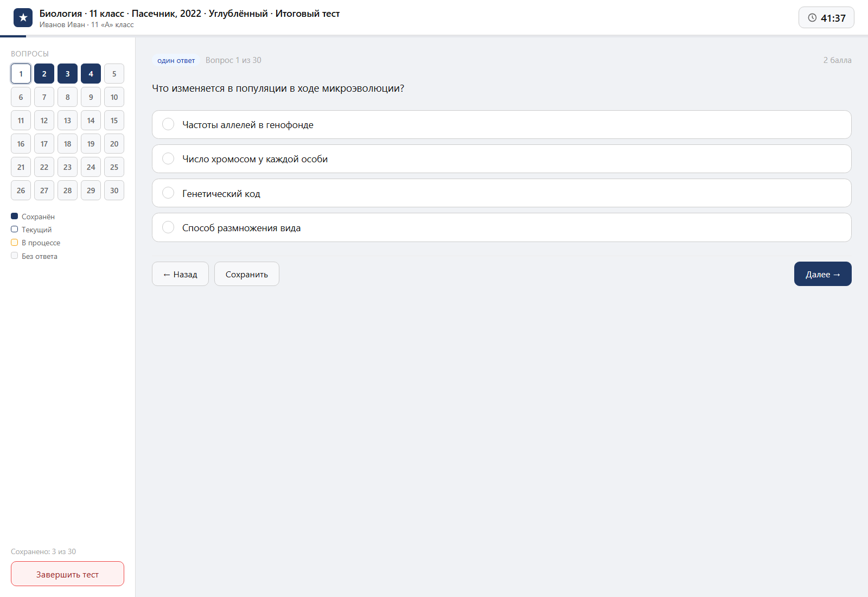This screenshot has height=597, width=868.
Task: Navigate to question 8
Action: 67,97
